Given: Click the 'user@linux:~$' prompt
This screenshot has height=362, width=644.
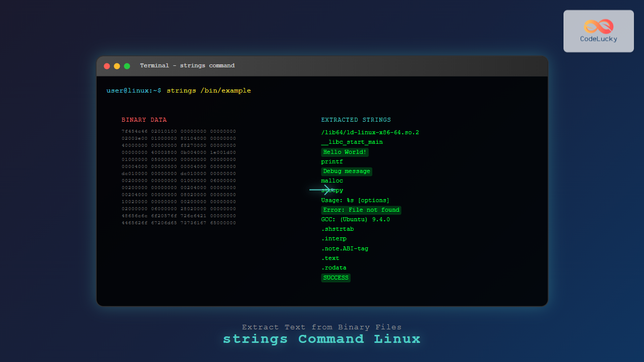Looking at the screenshot, I should tap(134, 90).
